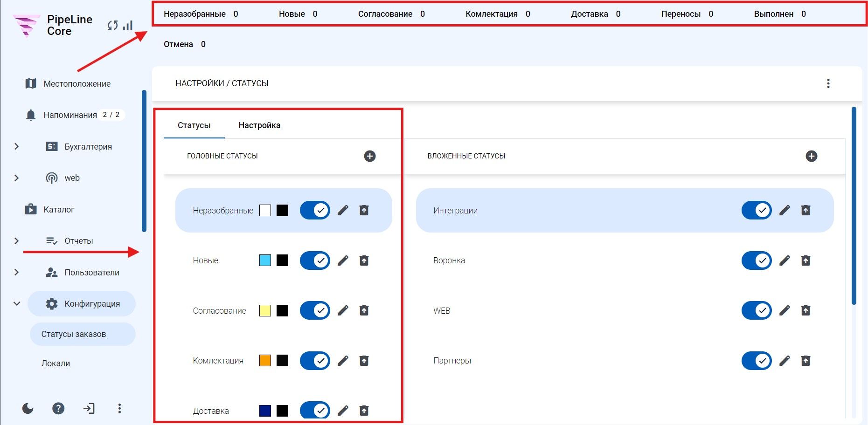
Task: Collapse the Конфигурация section chevron
Action: point(17,303)
